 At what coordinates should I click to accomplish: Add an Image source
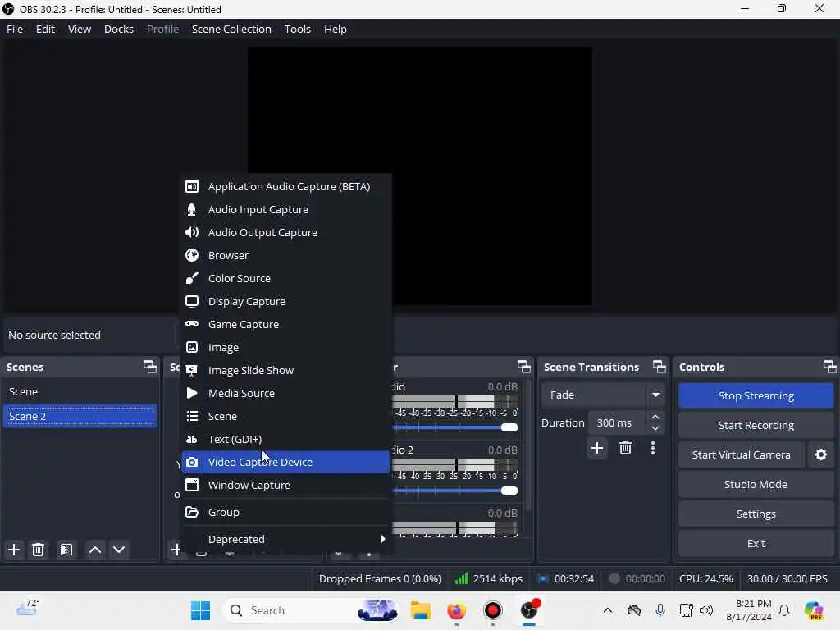(x=285, y=347)
